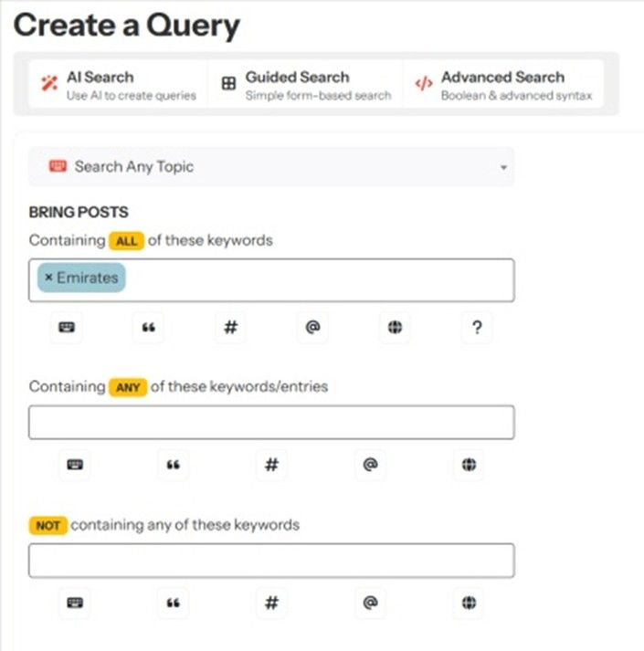Click mention @ icon under ANY keywords field

pos(370,466)
